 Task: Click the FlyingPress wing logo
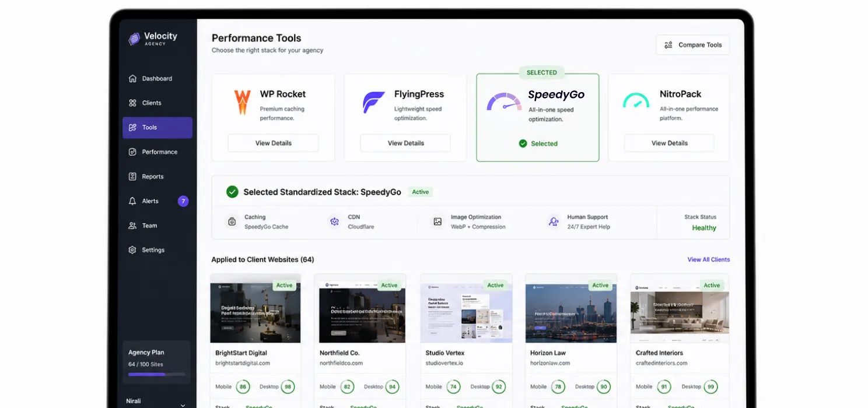coord(373,102)
